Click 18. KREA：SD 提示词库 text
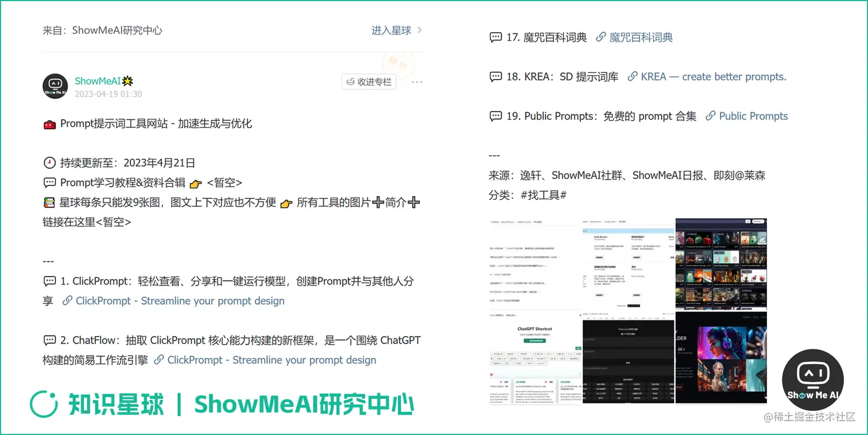Viewport: 868px width, 435px height. (x=562, y=76)
